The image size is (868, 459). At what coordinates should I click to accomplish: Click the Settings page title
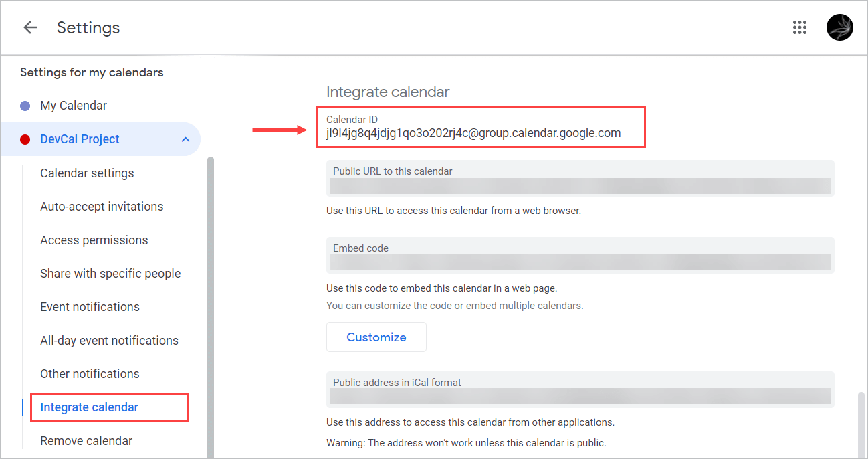point(88,27)
